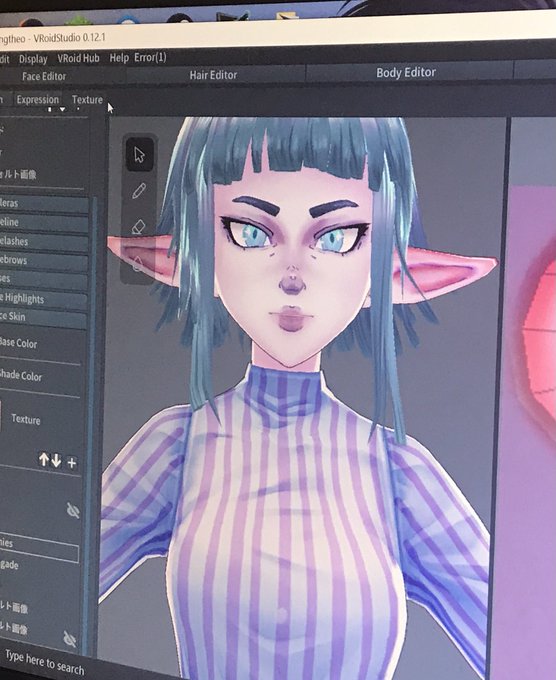Select the 'leras' texture category row

(43, 203)
